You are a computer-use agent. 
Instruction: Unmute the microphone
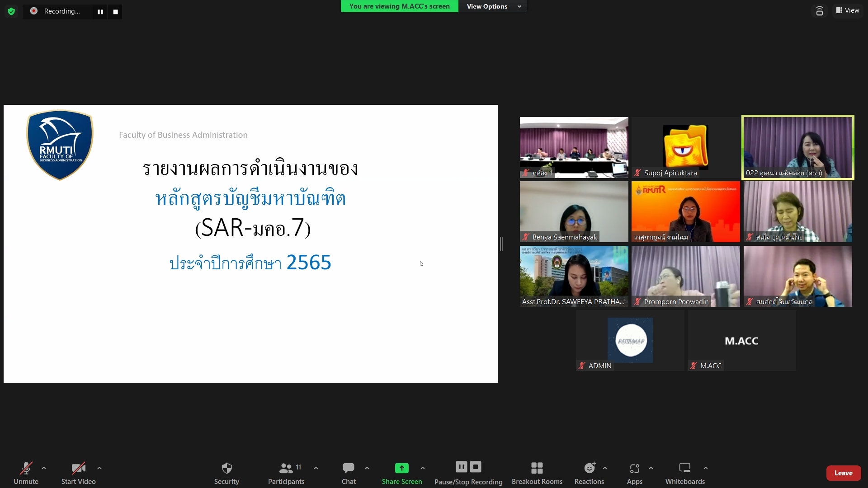[26, 473]
